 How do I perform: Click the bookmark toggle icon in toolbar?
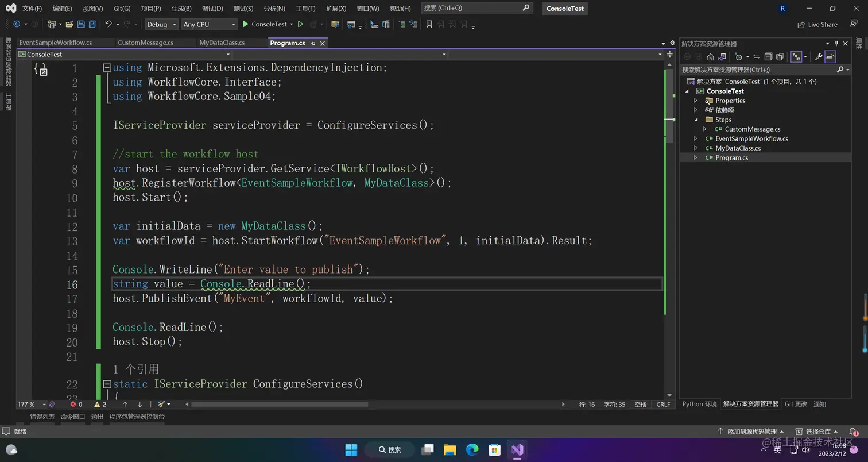coord(429,24)
